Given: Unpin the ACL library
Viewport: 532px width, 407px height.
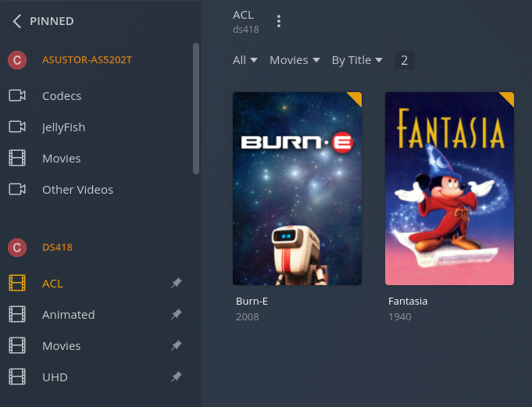Looking at the screenshot, I should pos(176,283).
